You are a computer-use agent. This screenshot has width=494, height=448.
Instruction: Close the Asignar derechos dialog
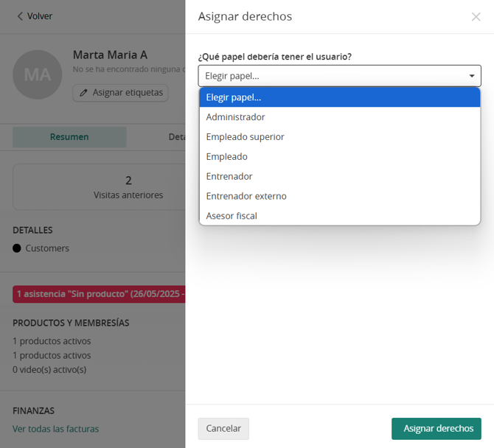click(x=476, y=17)
